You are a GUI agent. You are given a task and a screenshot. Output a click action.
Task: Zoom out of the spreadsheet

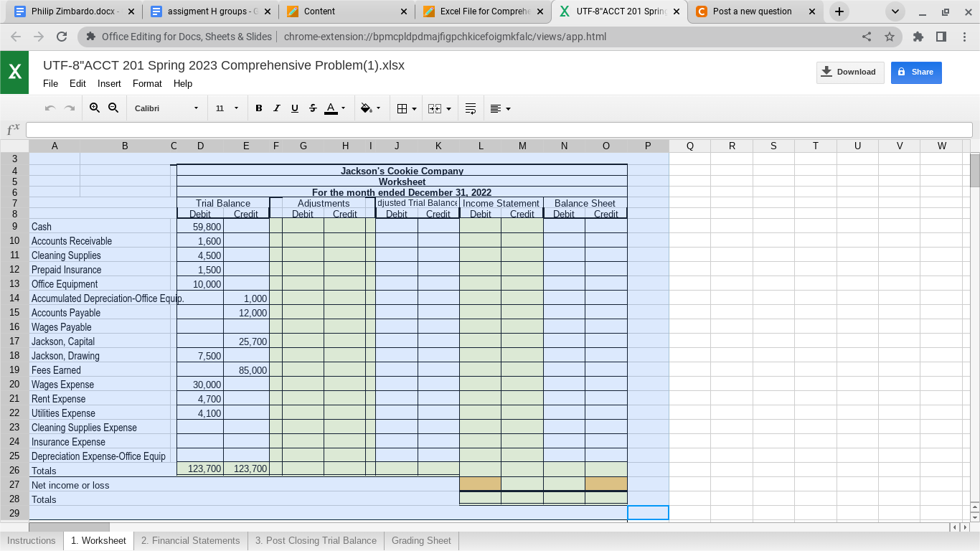click(x=114, y=108)
